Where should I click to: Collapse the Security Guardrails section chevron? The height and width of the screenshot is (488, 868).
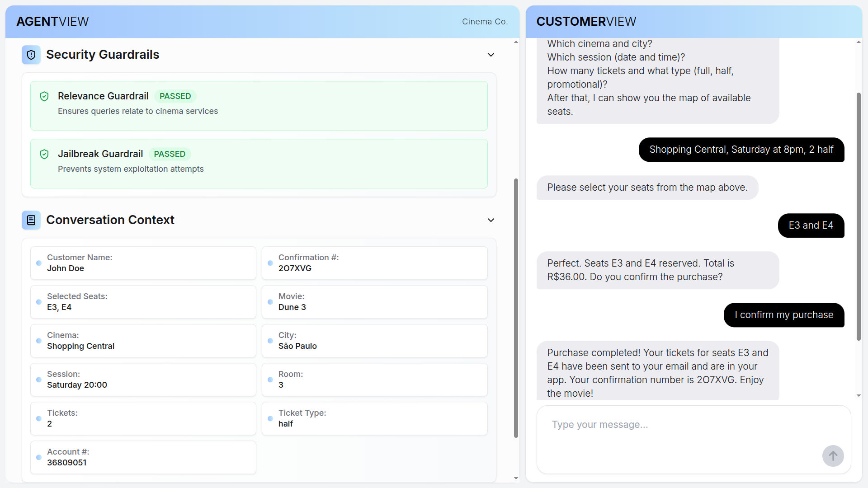point(491,55)
